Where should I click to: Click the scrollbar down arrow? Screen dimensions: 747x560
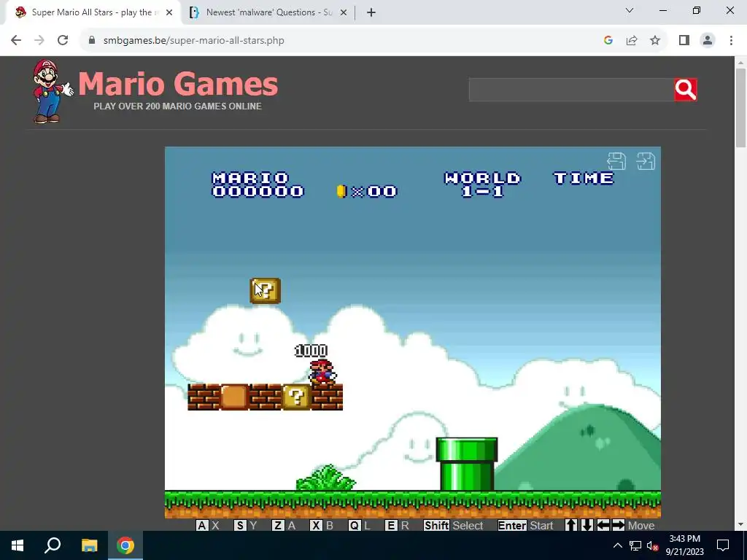(x=740, y=524)
